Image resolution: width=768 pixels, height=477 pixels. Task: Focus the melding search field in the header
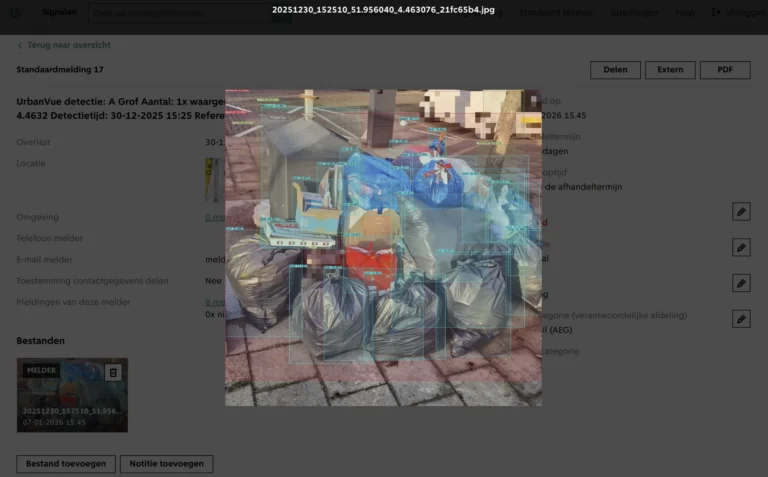tap(179, 13)
